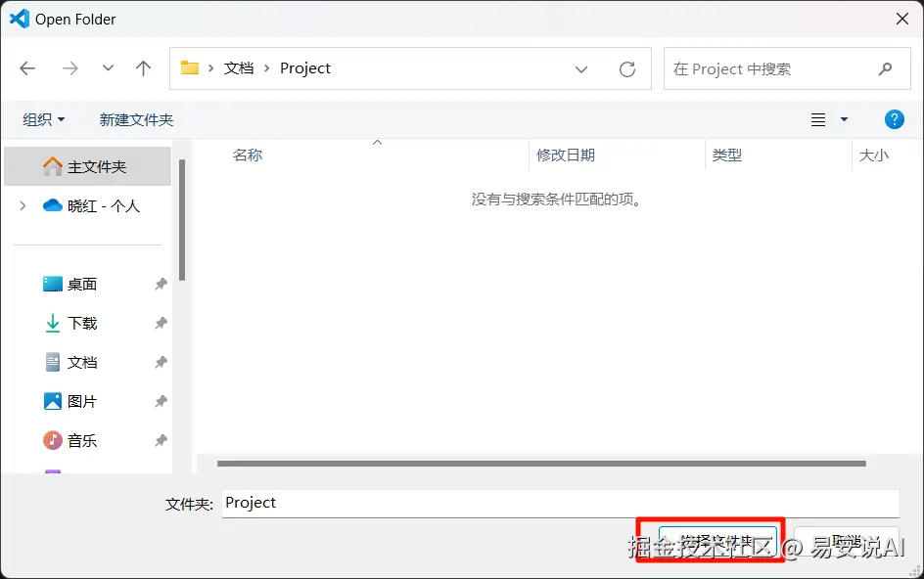This screenshot has width=924, height=579.
Task: Close the Open Folder dialog
Action: coord(902,19)
